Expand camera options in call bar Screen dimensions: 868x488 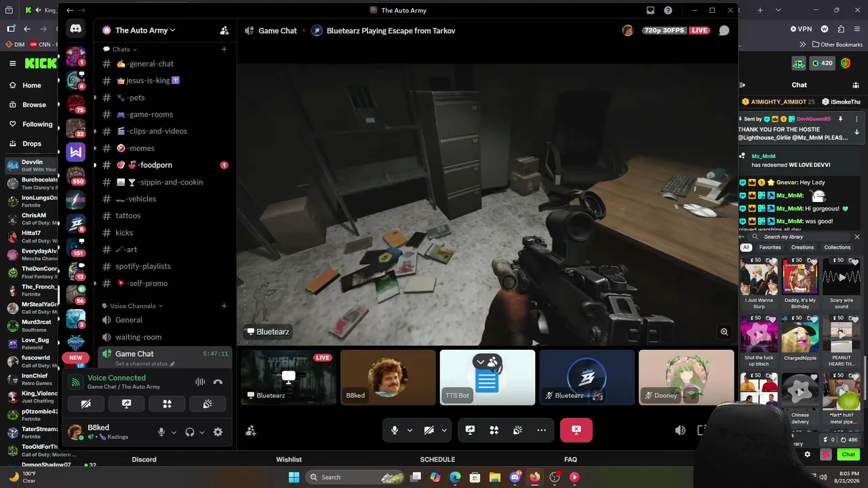[444, 430]
